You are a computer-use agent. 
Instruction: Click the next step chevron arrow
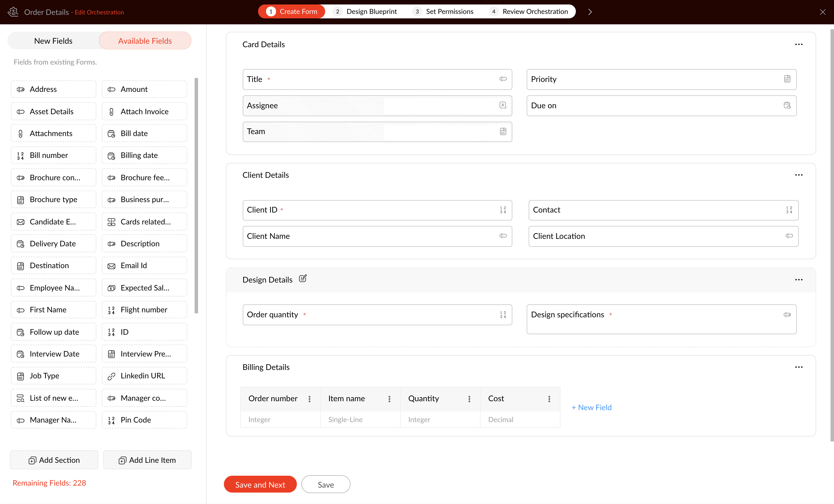click(x=590, y=12)
